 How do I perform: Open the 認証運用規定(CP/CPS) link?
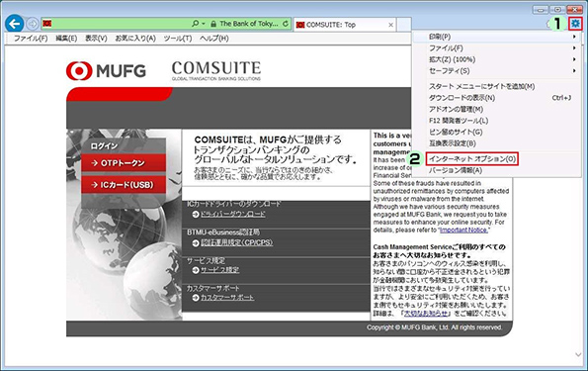(x=236, y=242)
